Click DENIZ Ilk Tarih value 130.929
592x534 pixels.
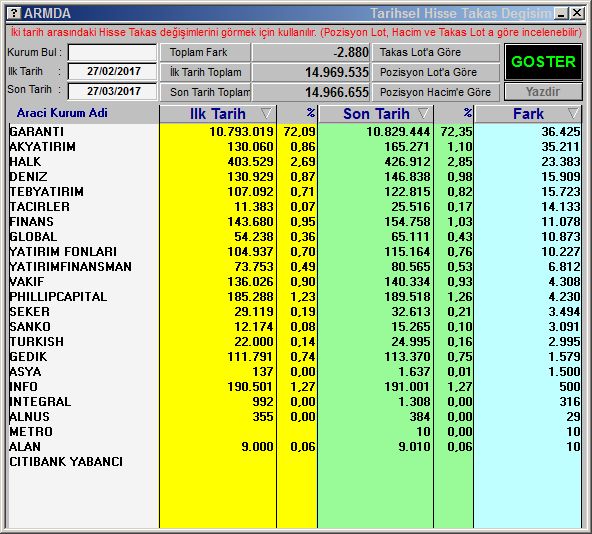(250, 177)
